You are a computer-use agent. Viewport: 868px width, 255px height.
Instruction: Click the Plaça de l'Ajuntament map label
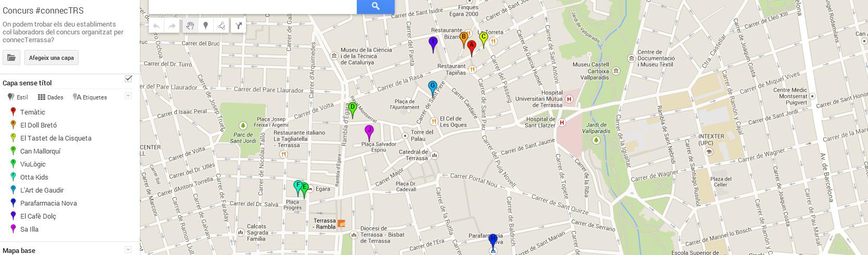click(x=405, y=105)
